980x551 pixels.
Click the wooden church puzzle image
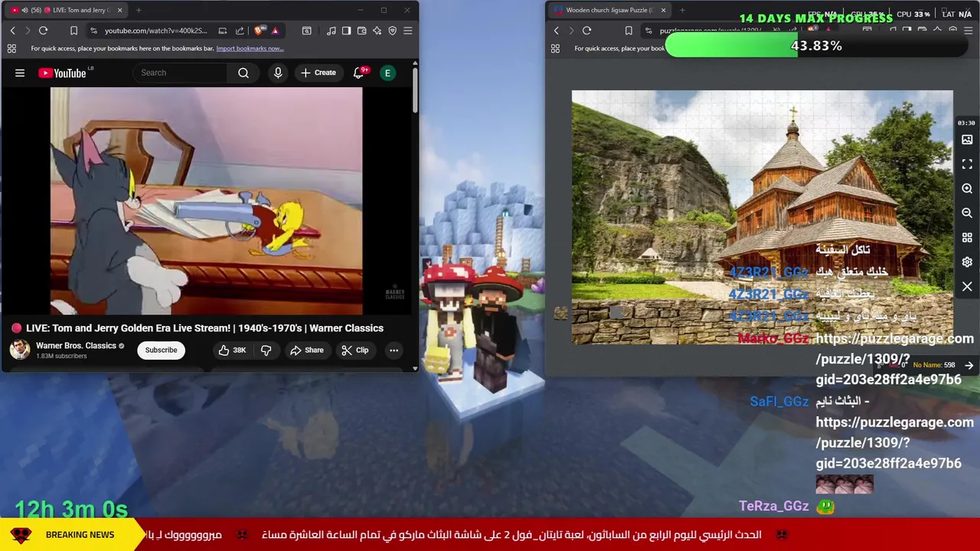[x=762, y=217]
